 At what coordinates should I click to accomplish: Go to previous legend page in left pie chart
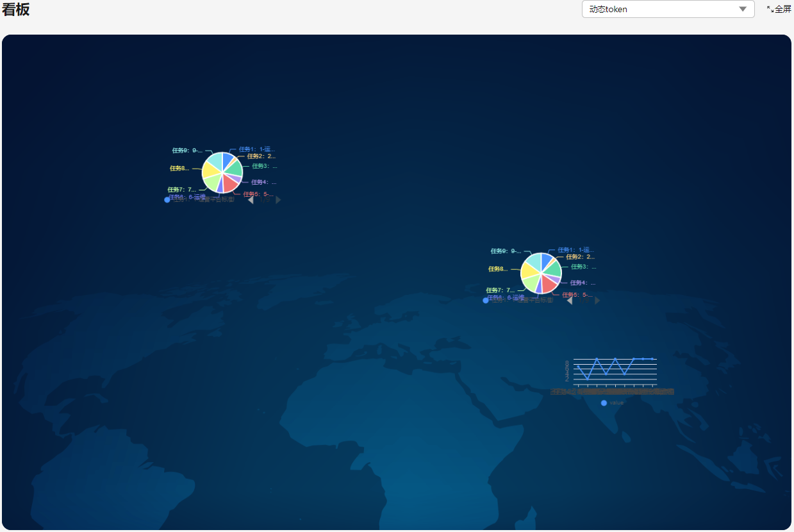click(251, 200)
